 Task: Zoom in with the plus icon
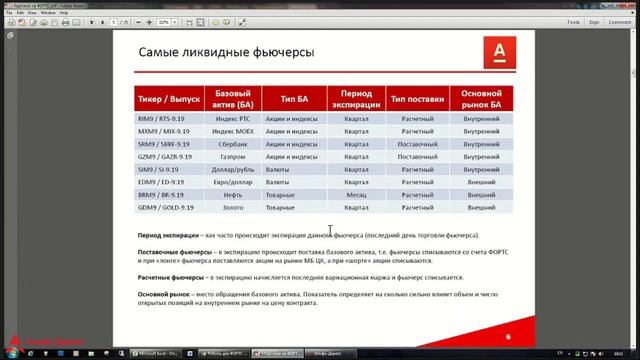click(149, 22)
